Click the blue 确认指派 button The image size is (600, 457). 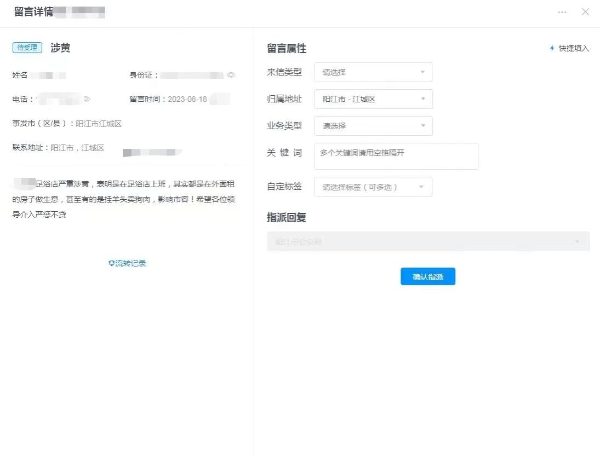pos(428,276)
